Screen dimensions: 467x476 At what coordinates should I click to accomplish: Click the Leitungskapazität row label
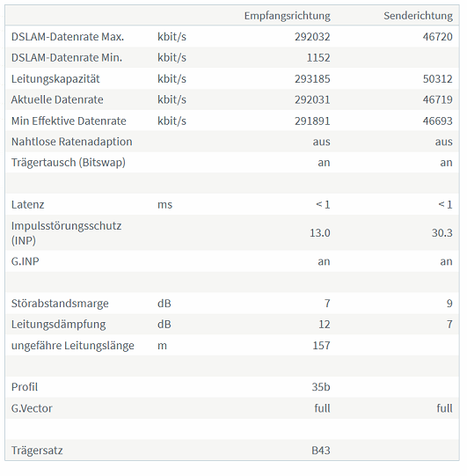(x=55, y=79)
